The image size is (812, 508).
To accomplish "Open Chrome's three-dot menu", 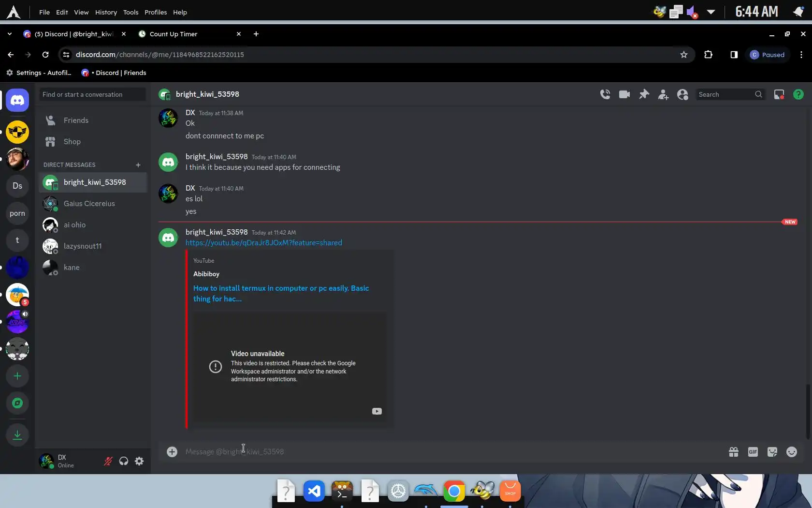I will pyautogui.click(x=801, y=55).
